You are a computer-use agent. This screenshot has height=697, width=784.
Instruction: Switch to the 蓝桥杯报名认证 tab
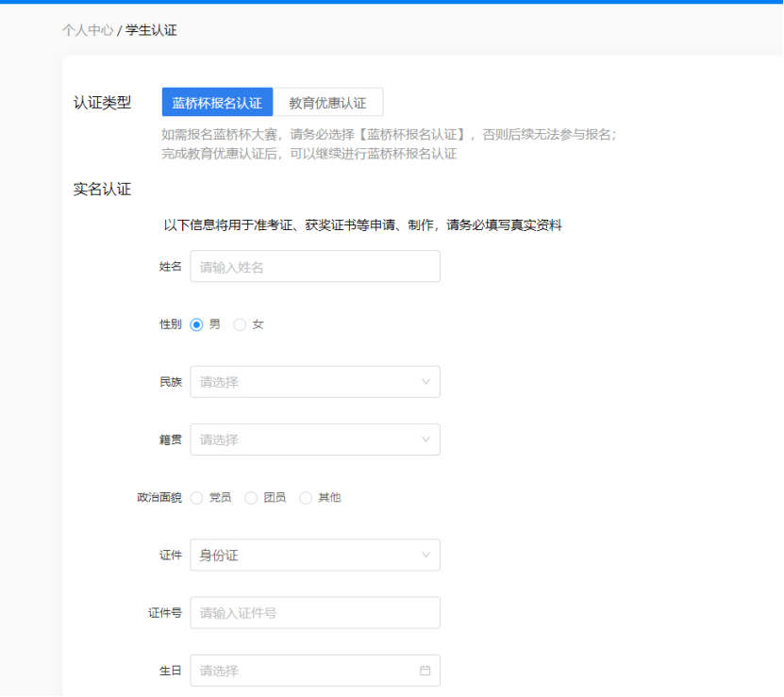pos(217,103)
